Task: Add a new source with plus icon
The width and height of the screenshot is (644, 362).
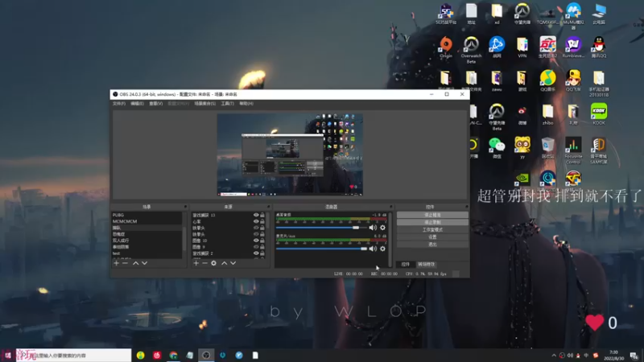Action: pos(196,263)
